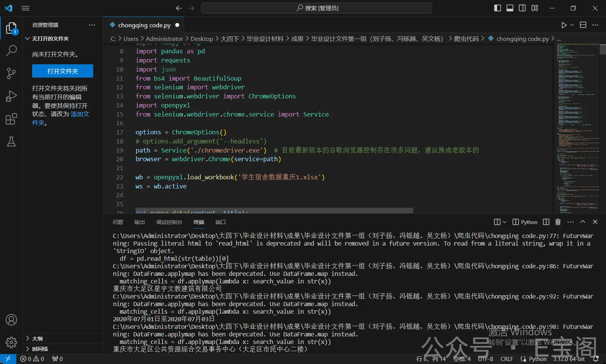
Task: Run the Python file with play button
Action: tap(564, 25)
